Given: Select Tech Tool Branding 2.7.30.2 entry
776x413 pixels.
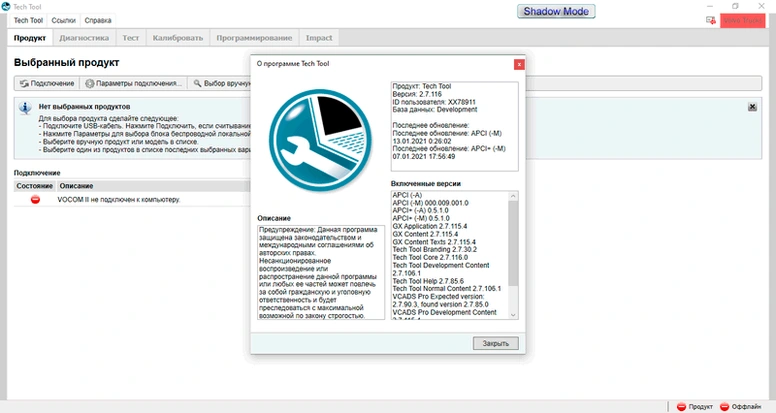Looking at the screenshot, I should (435, 249).
